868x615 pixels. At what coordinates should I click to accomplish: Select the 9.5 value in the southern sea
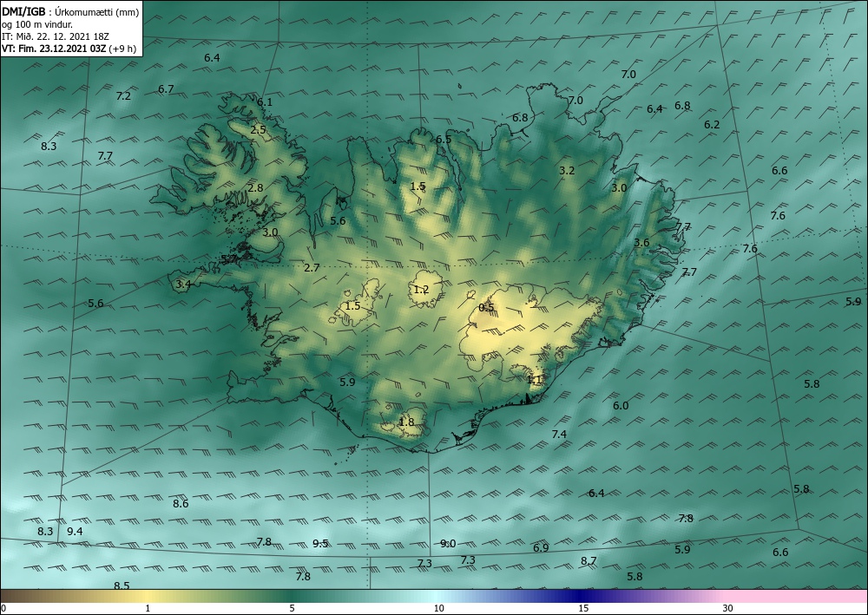(320, 543)
